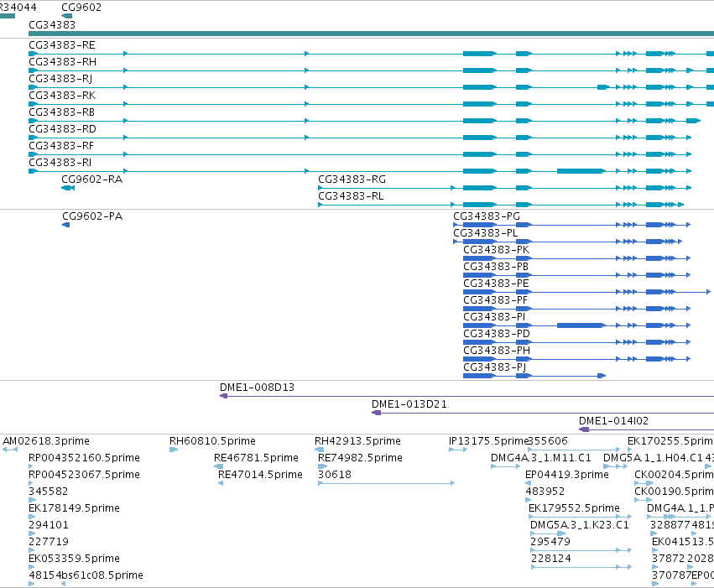Viewport: 714px width, 588px height.
Task: Select the CG34383-RF transcript label
Action: point(61,146)
